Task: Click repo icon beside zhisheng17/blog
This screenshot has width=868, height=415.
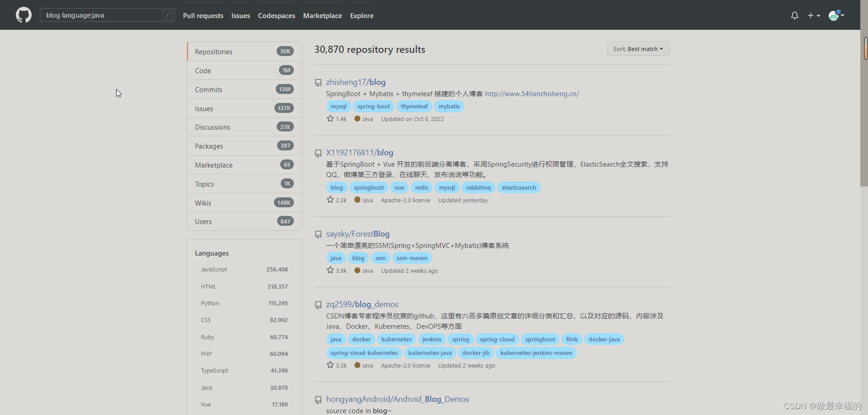Action: pyautogui.click(x=318, y=83)
